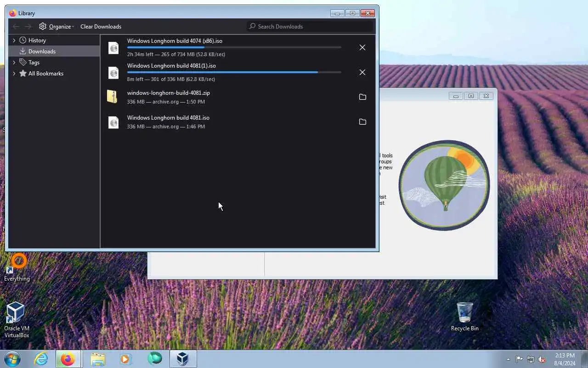Click the Tags icon in sidebar
The width and height of the screenshot is (588, 368).
click(x=23, y=62)
